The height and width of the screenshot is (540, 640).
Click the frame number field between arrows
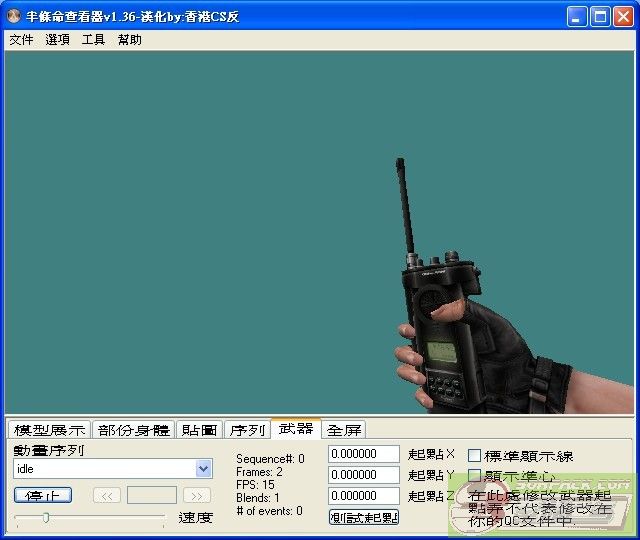pyautogui.click(x=152, y=495)
